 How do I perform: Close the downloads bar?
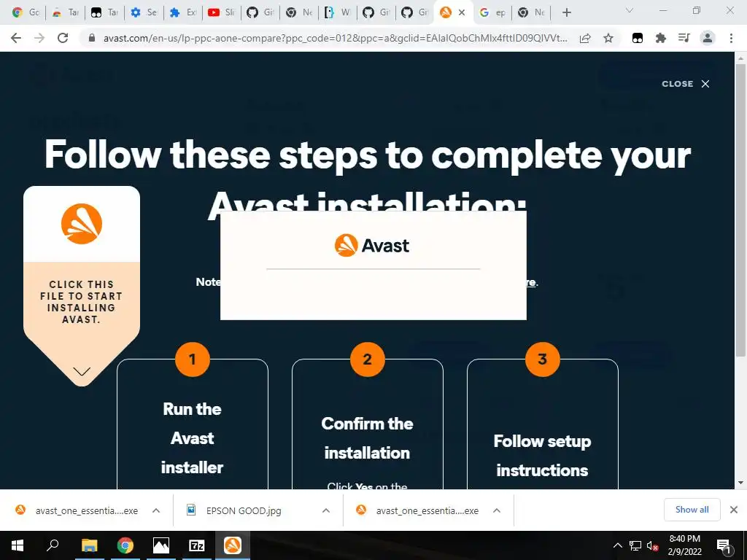734,510
